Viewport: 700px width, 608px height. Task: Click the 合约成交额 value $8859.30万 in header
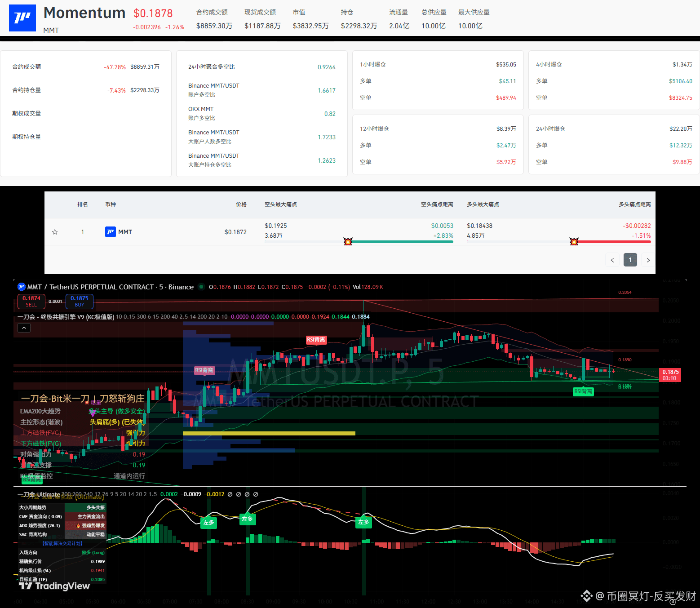[214, 26]
